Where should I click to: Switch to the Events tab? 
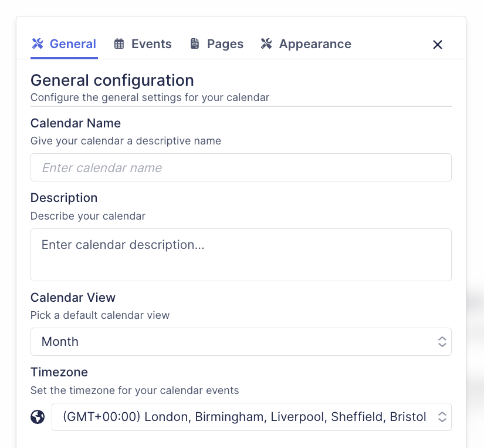(143, 43)
